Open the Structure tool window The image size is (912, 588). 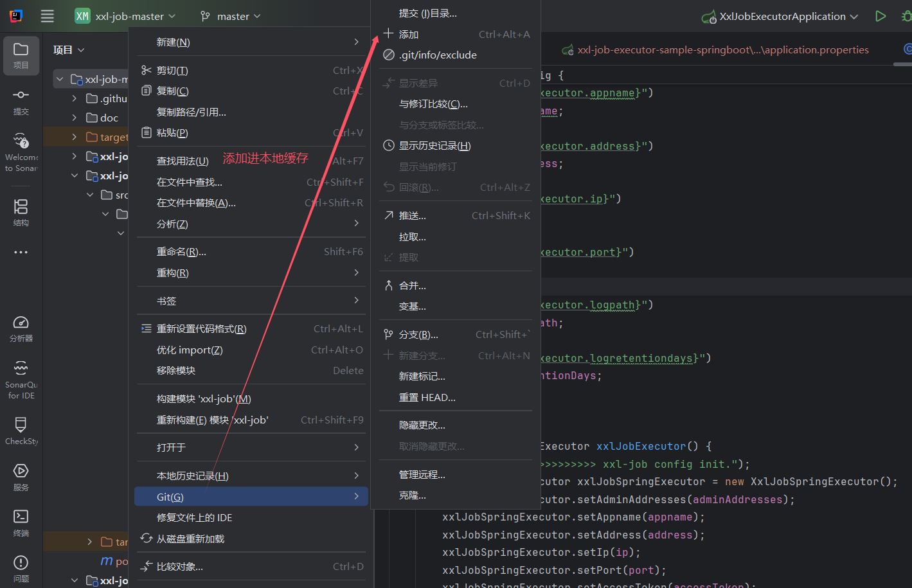tap(21, 212)
